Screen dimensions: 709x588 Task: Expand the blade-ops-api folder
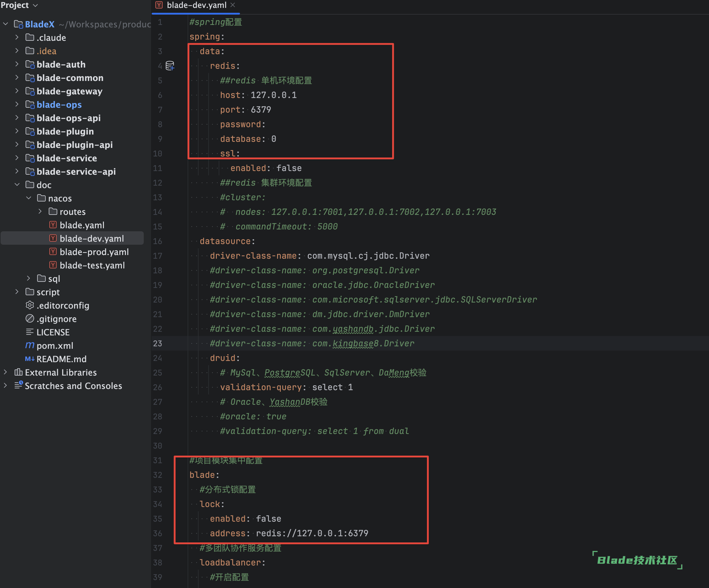17,118
